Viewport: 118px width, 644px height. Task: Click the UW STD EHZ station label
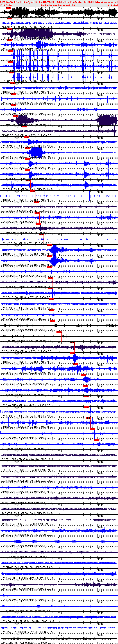(x=27, y=49)
